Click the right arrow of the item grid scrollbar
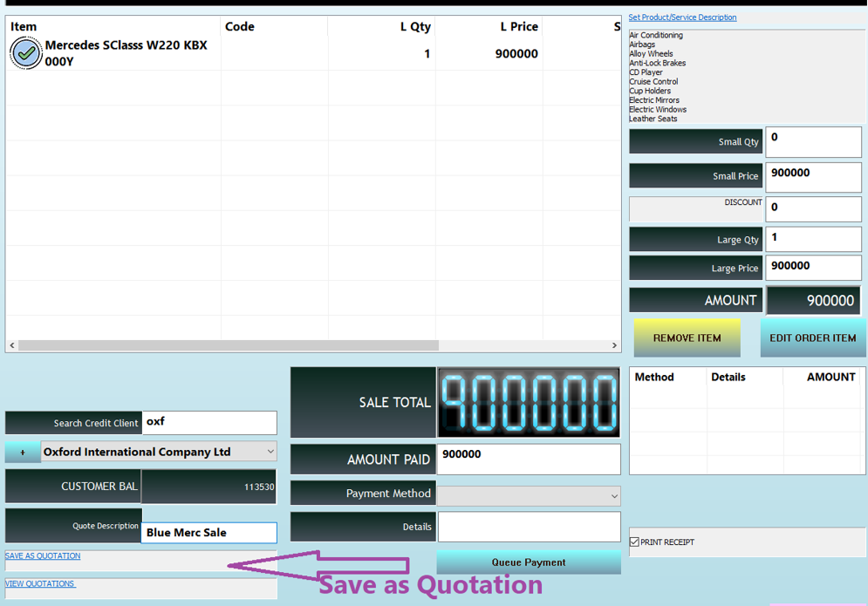The width and height of the screenshot is (868, 606). (614, 345)
